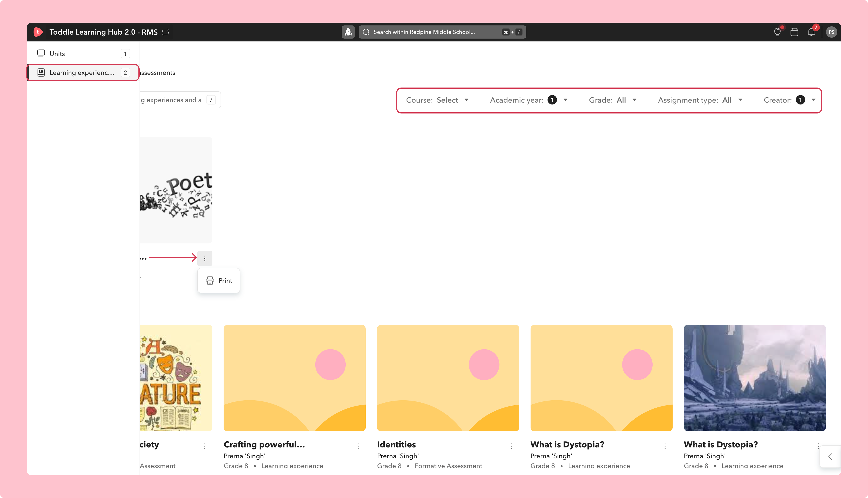
Task: Open three-dot menu for Crafting powerful card
Action: 358,446
